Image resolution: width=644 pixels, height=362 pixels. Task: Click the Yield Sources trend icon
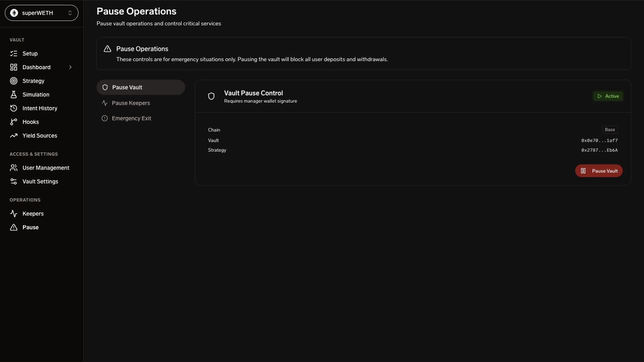[x=14, y=136]
